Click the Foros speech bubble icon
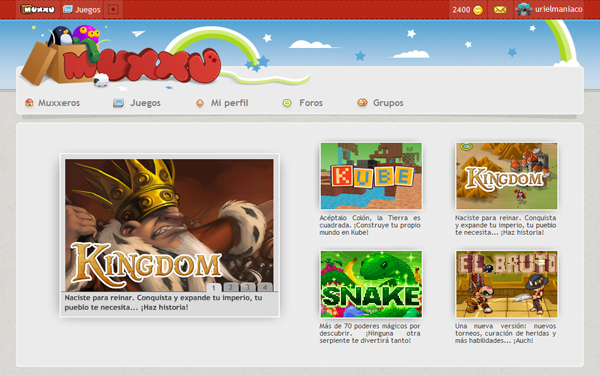 point(287,103)
